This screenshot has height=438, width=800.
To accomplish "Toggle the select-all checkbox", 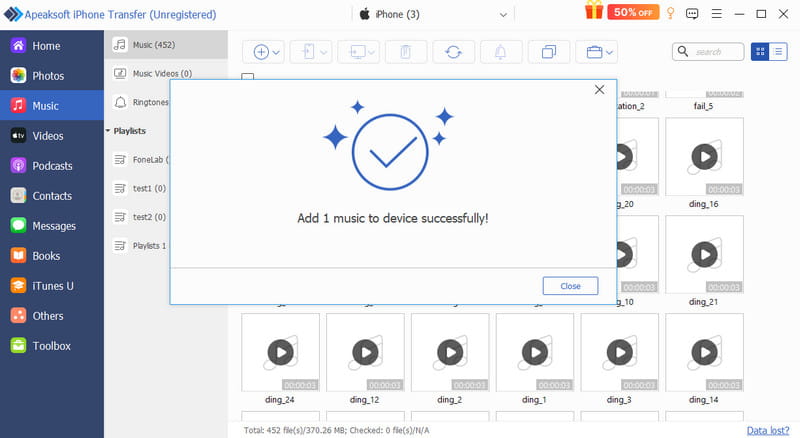I will click(x=247, y=77).
